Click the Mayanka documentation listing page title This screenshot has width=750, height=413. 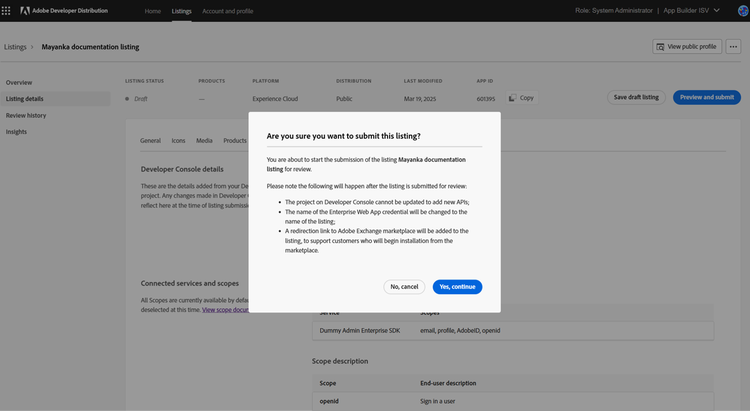pos(90,47)
